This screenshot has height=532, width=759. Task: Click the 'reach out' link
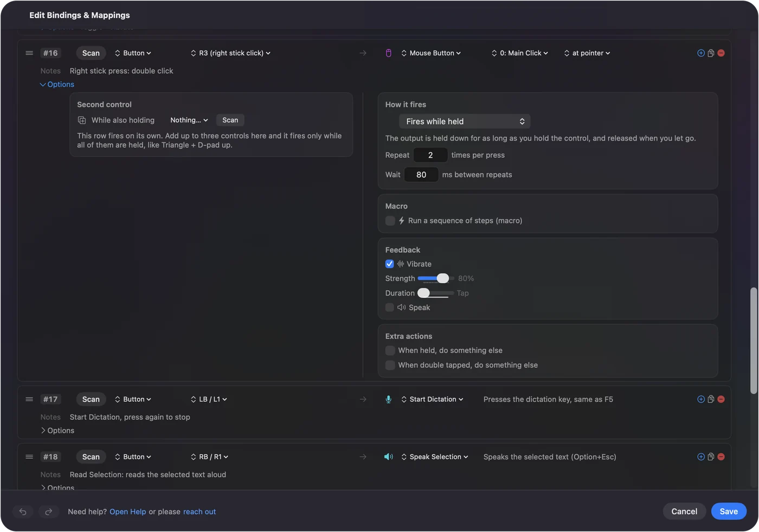pos(200,512)
